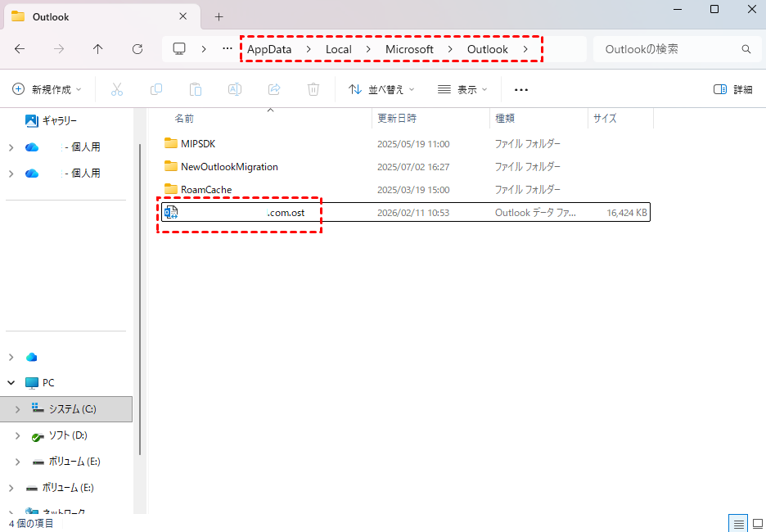Open the 表示 view dropdown

point(462,89)
